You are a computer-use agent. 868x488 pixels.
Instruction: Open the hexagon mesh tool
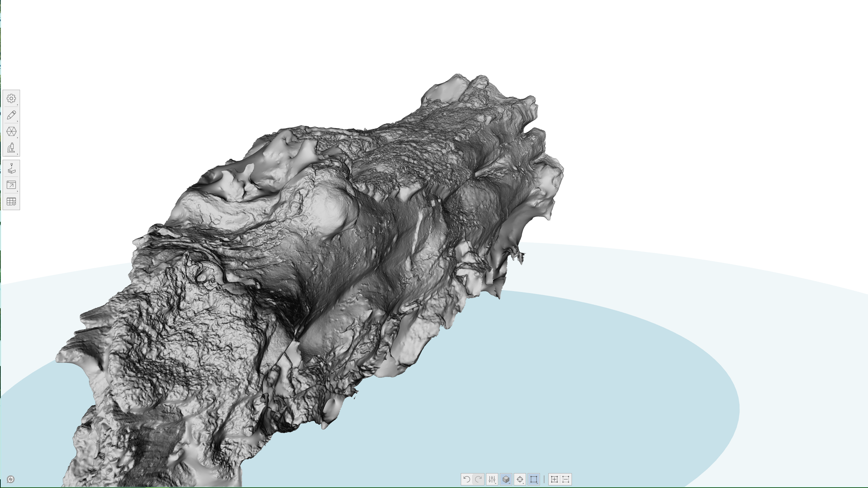pos(11,132)
